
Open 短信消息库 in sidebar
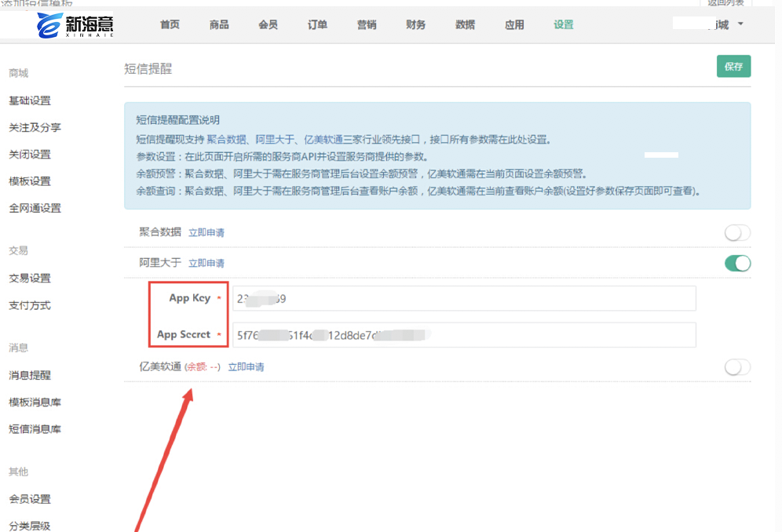pyautogui.click(x=35, y=428)
